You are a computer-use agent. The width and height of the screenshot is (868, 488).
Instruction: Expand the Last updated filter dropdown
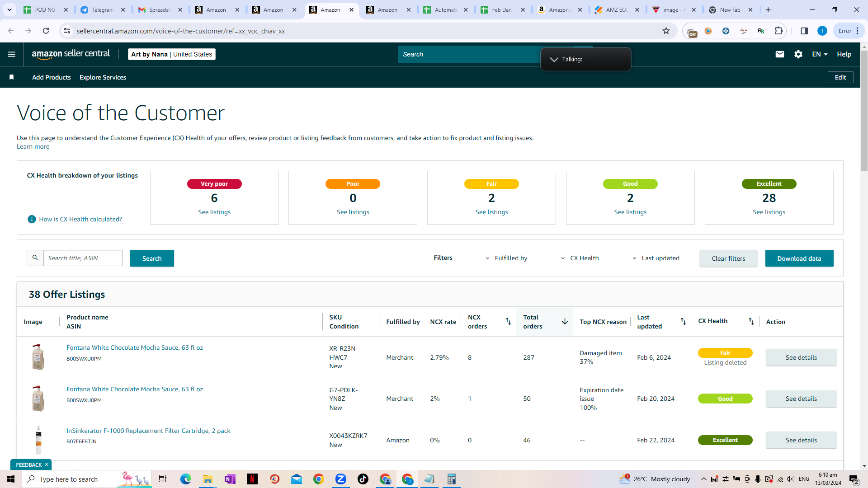click(656, 258)
